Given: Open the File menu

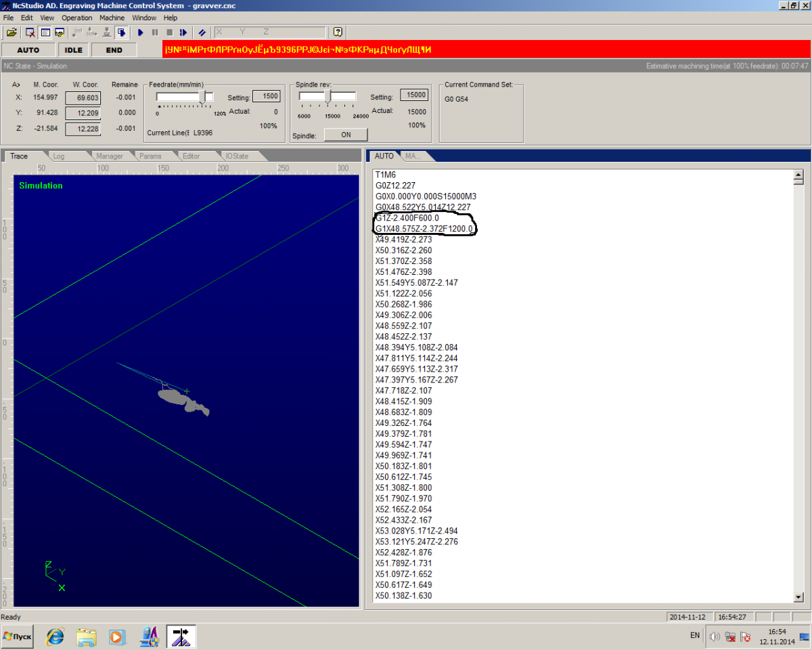Looking at the screenshot, I should pyautogui.click(x=9, y=18).
